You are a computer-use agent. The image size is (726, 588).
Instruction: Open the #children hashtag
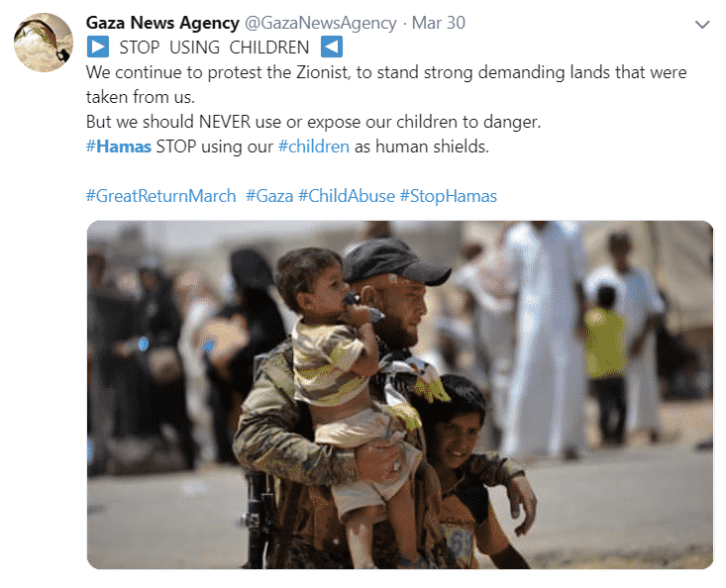pyautogui.click(x=313, y=147)
